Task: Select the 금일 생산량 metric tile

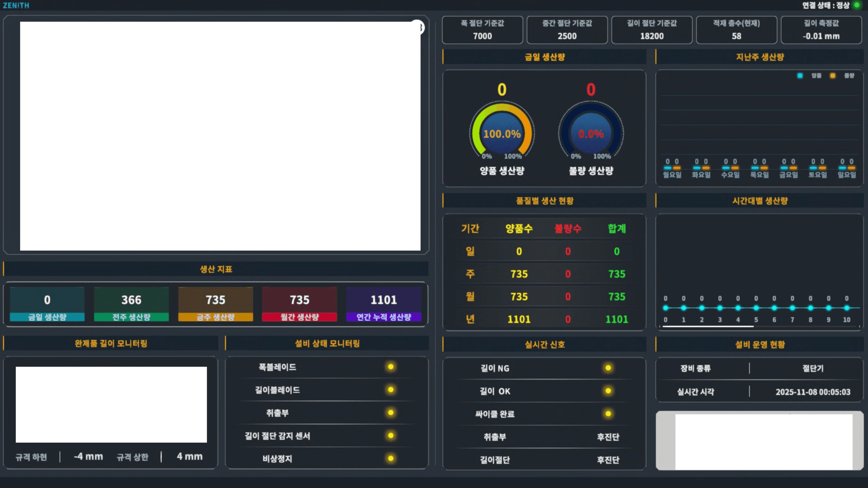Action: point(47,304)
